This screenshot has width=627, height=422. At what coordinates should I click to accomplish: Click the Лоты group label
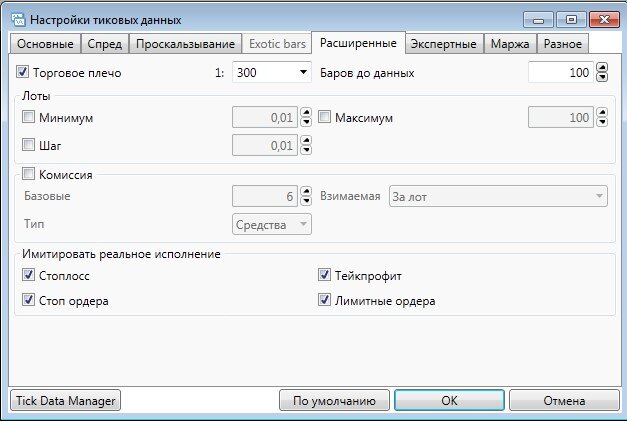click(36, 96)
